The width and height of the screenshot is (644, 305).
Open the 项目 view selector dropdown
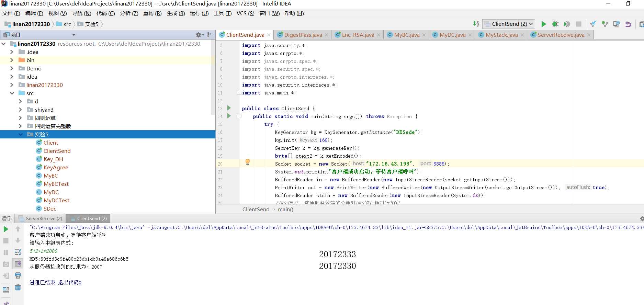click(74, 35)
